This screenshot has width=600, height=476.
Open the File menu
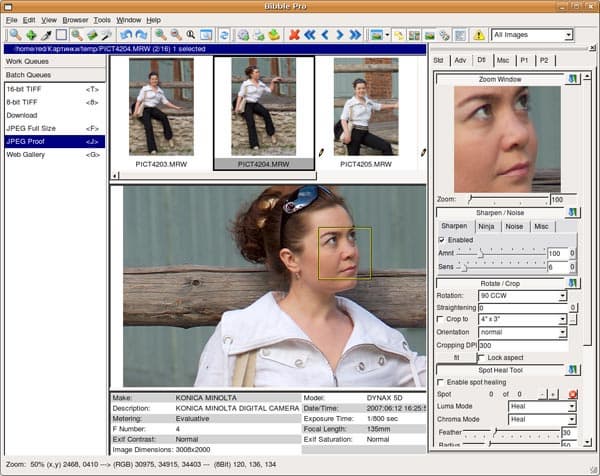11,20
